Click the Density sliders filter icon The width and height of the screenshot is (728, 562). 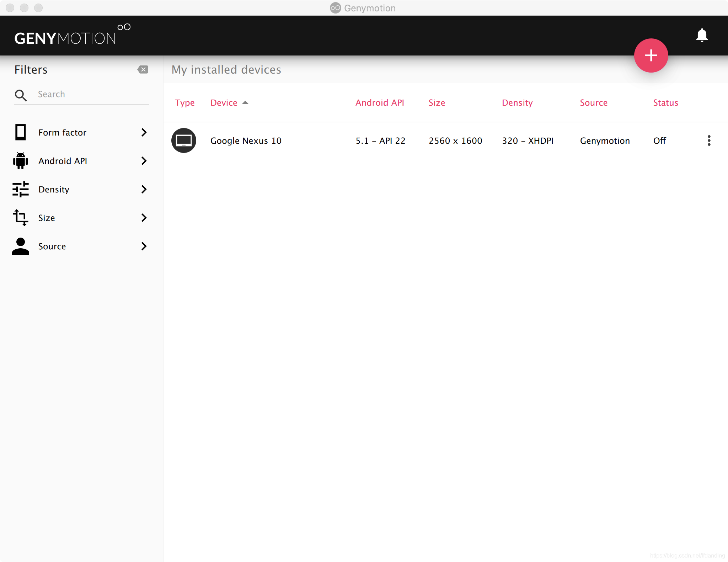[x=20, y=189]
